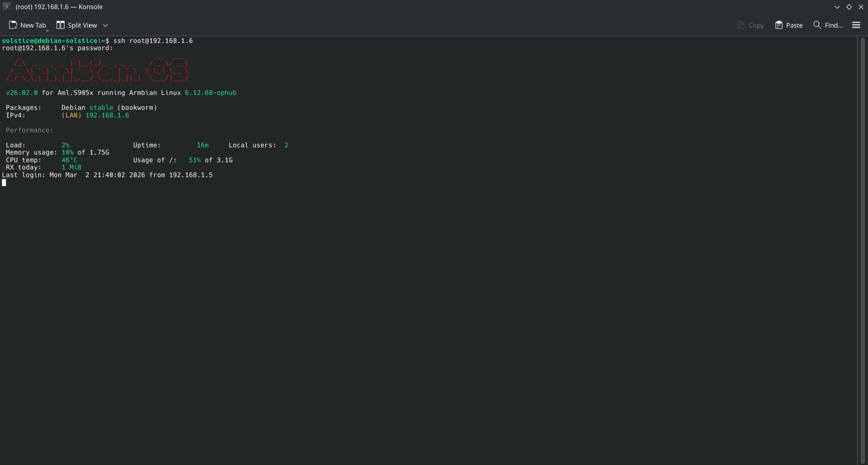Click the Find magnifying glass icon
Screen dimensions: 868x465
[817, 25]
